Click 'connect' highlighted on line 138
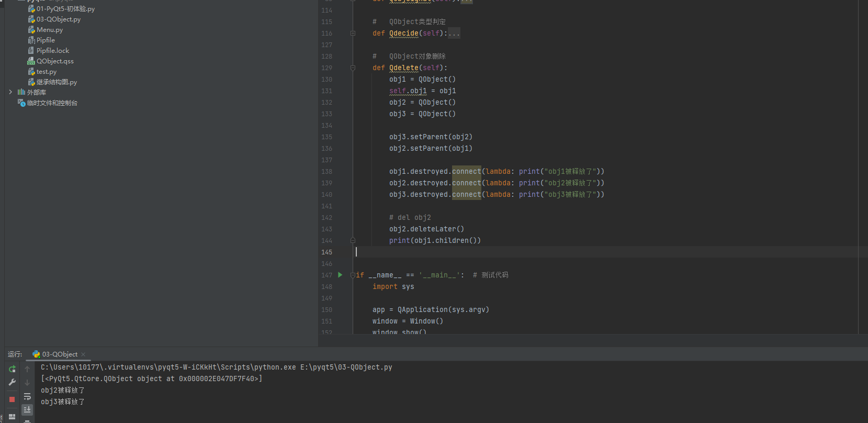Image resolution: width=868 pixels, height=423 pixels. [467, 172]
